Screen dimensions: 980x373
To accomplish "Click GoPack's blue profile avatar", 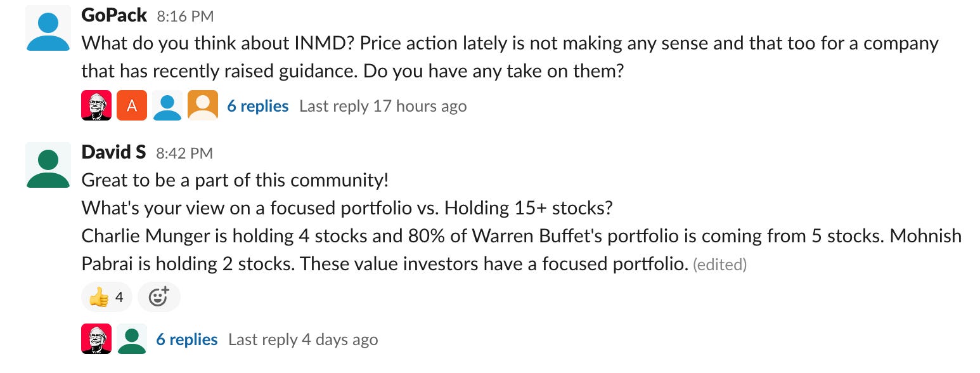I will (48, 27).
